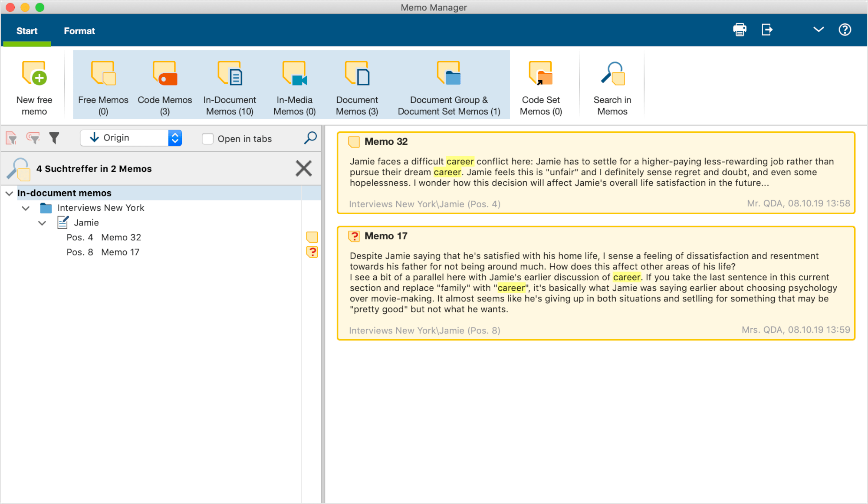Click the Jamie document icon
This screenshot has height=504, width=868.
coord(63,223)
